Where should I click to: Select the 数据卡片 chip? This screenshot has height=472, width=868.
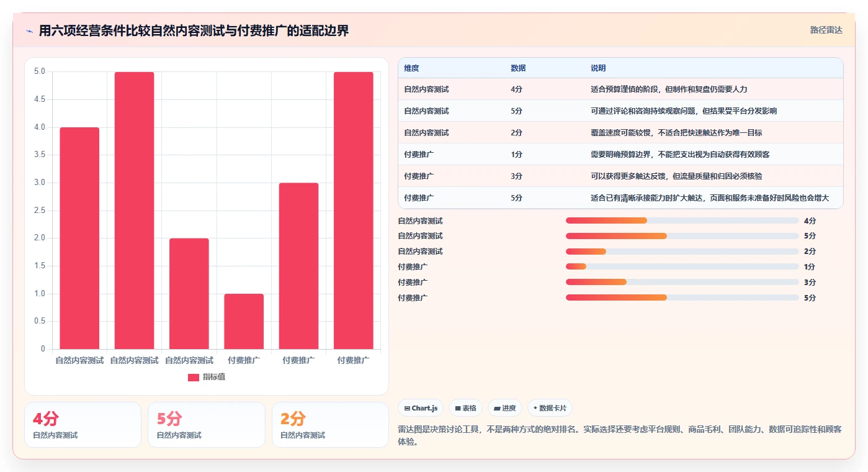click(x=550, y=408)
